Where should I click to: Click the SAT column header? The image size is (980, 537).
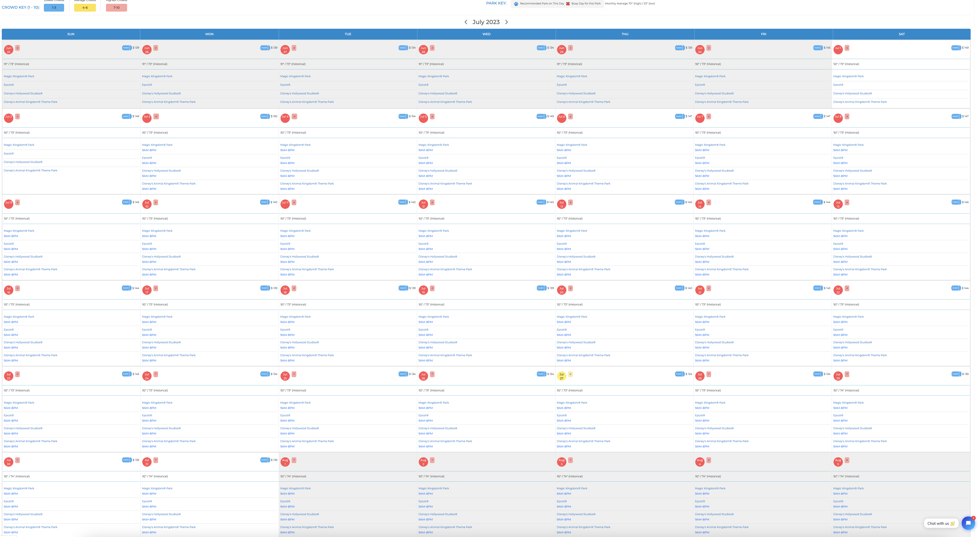click(902, 34)
